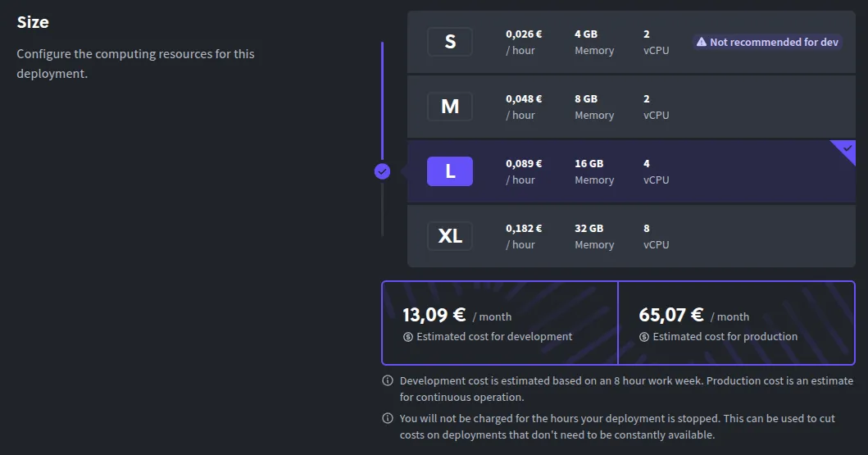Select the S size badge
Viewport: 868px width, 455px height.
450,42
